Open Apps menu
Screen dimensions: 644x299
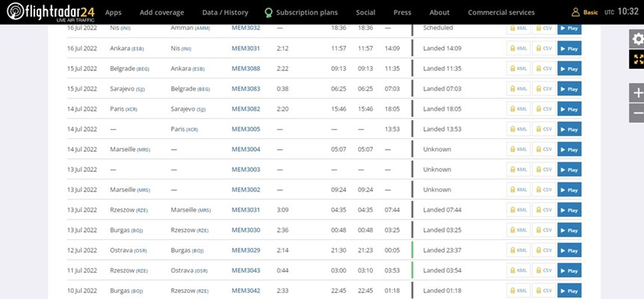coord(114,12)
